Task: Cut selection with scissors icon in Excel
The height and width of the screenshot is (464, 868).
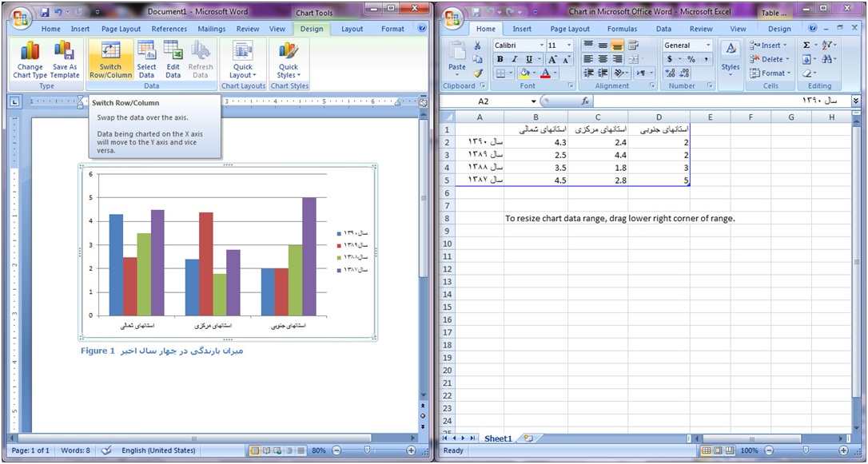Action: pos(478,46)
